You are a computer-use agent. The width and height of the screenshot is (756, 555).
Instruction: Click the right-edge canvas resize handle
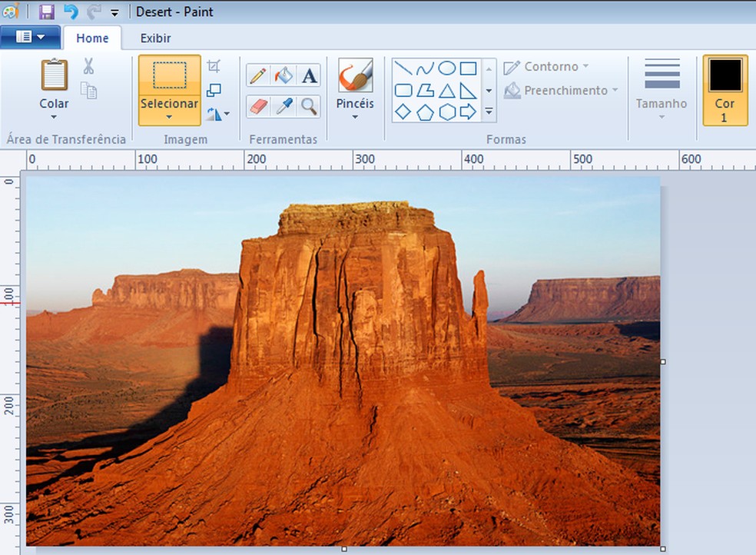[x=663, y=361]
